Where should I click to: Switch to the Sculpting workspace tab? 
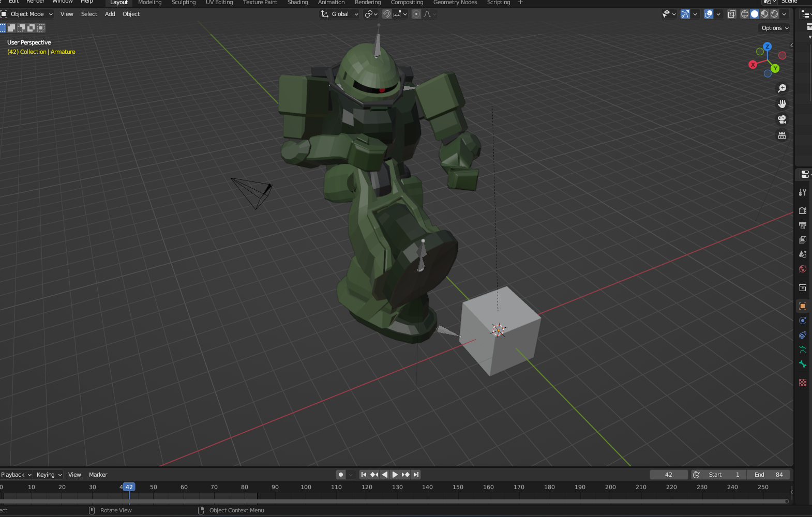tap(184, 3)
